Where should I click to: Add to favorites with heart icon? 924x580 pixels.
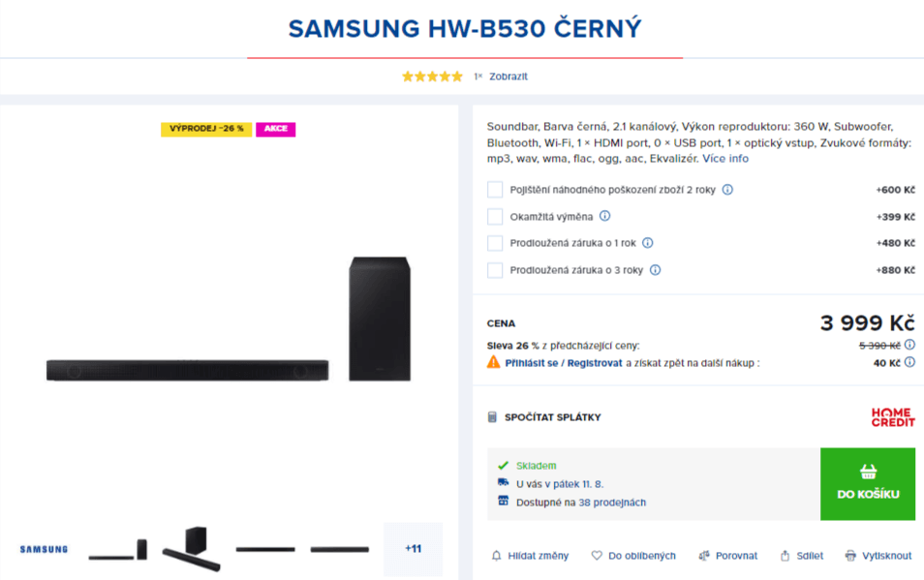click(597, 555)
